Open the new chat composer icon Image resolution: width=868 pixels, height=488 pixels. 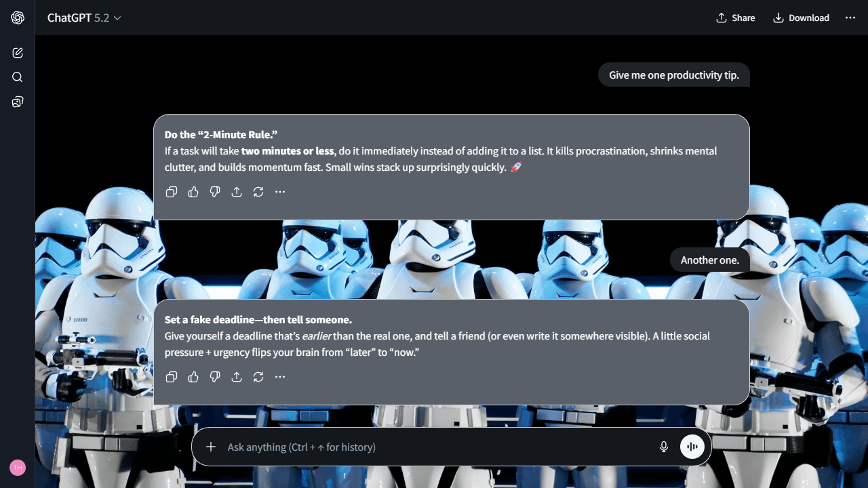pyautogui.click(x=17, y=52)
